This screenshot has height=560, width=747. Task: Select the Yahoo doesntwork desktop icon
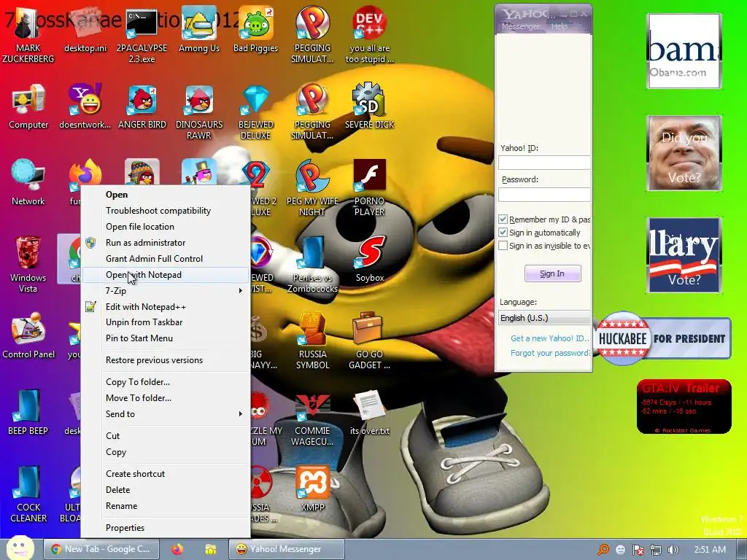85,107
